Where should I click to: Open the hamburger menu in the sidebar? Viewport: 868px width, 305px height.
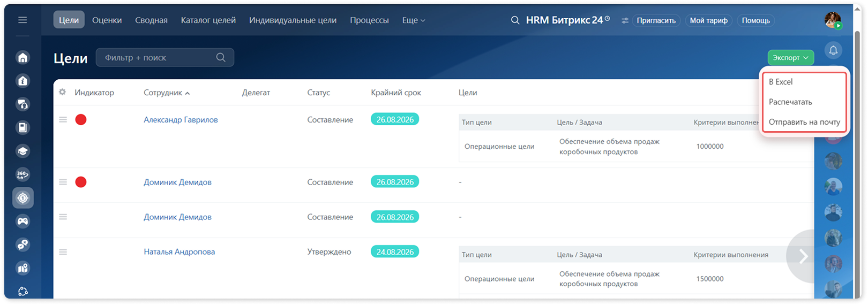point(23,20)
